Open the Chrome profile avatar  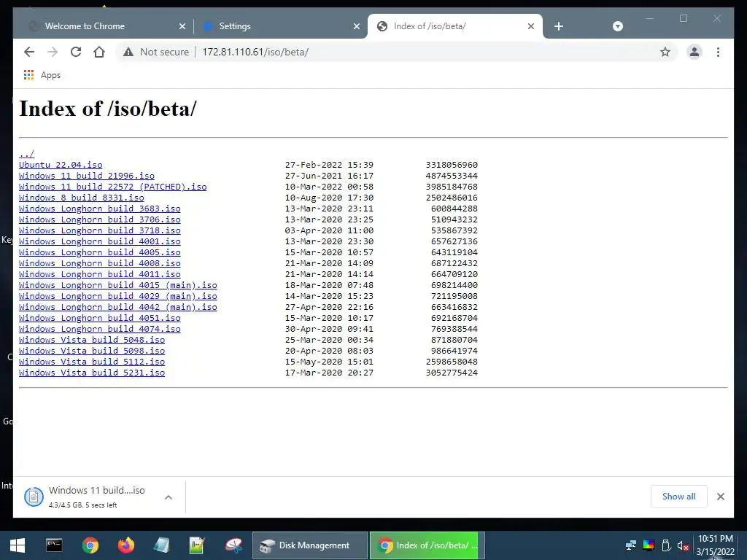(x=694, y=52)
